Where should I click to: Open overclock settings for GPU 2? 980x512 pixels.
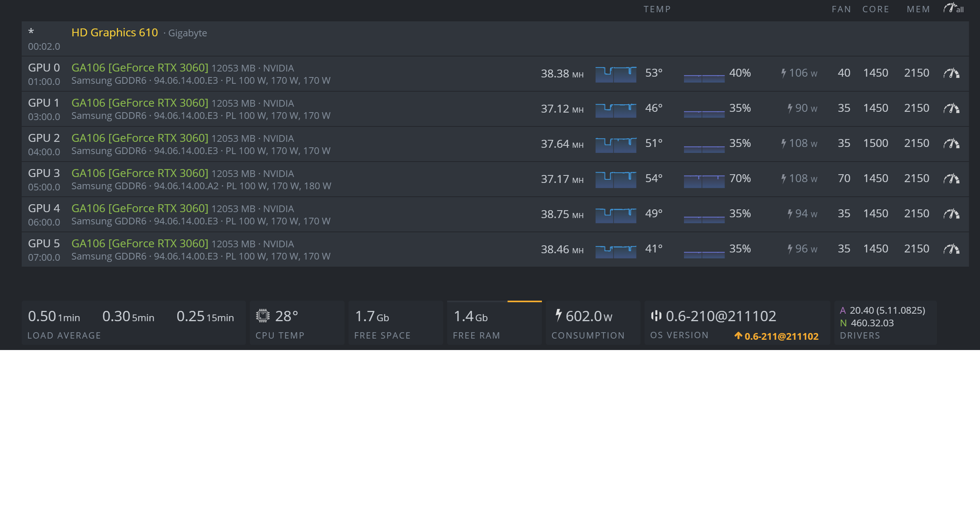[951, 144]
